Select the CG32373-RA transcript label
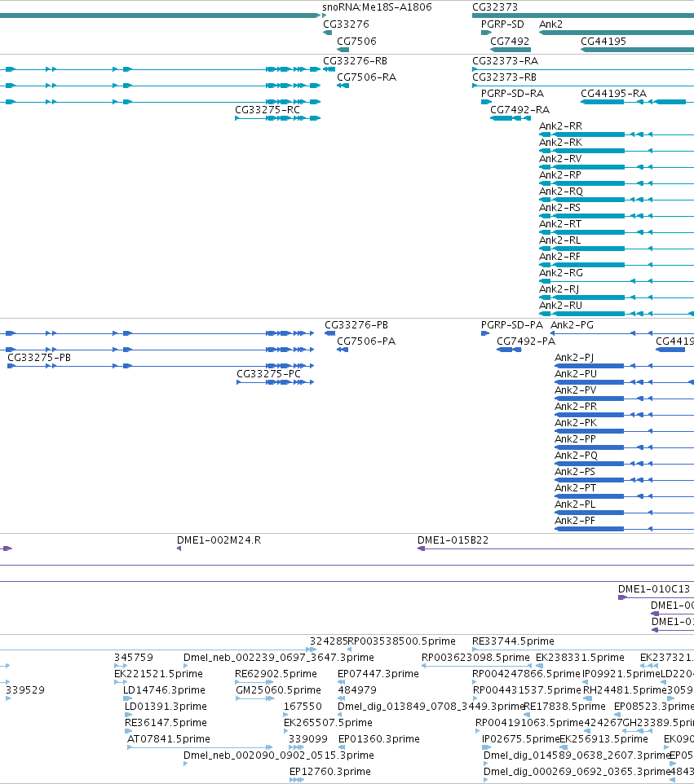Screen dimensions: 694x784 coord(505,61)
